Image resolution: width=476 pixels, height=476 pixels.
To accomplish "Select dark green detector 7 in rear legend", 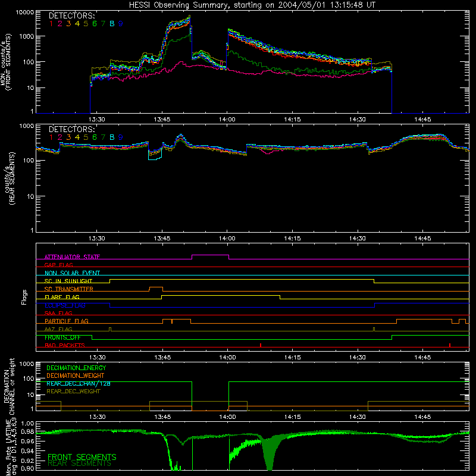I will pos(103,137).
